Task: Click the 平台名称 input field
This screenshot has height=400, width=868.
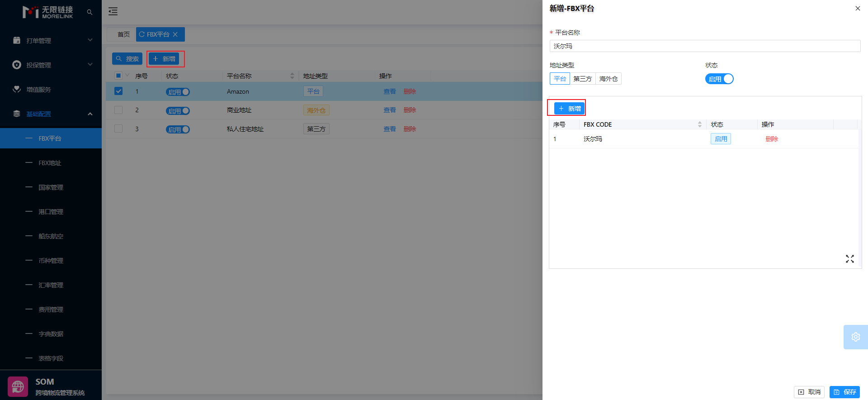Action: tap(705, 46)
